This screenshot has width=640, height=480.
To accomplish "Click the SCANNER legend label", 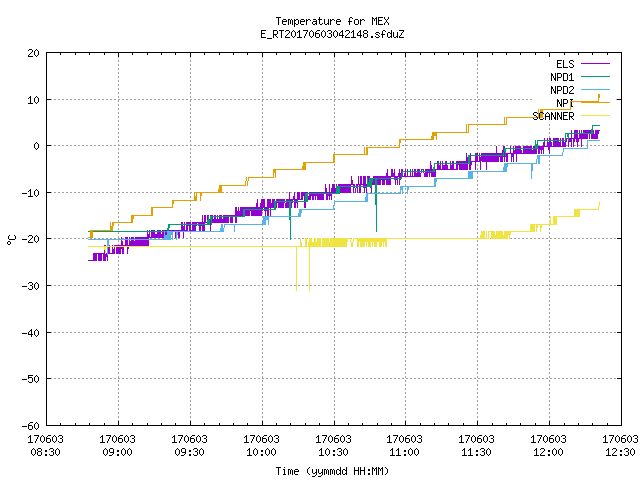I will (x=553, y=116).
